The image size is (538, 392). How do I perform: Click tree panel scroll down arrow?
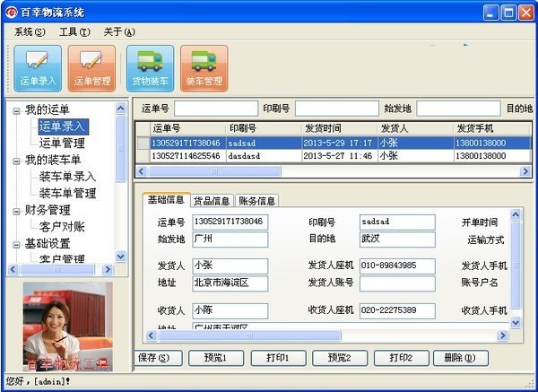click(120, 256)
